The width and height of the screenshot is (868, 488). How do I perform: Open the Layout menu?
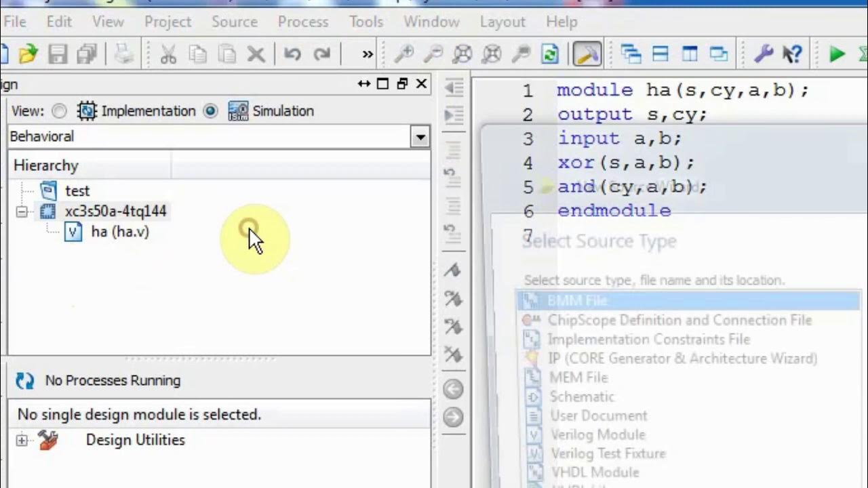502,22
